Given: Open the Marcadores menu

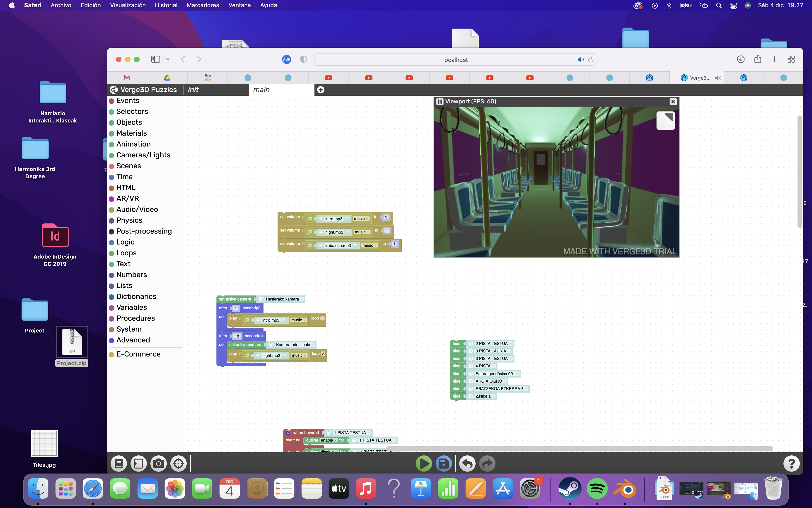Looking at the screenshot, I should click(203, 5).
